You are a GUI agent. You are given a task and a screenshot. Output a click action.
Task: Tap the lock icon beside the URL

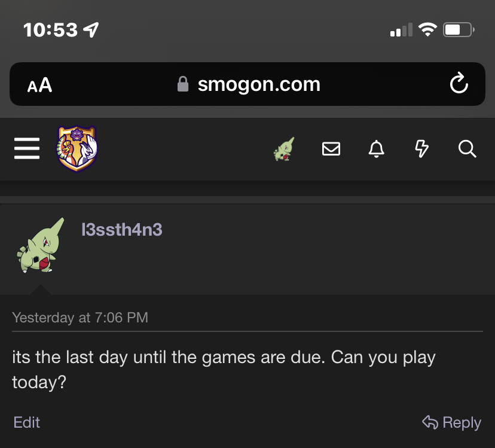coord(183,84)
